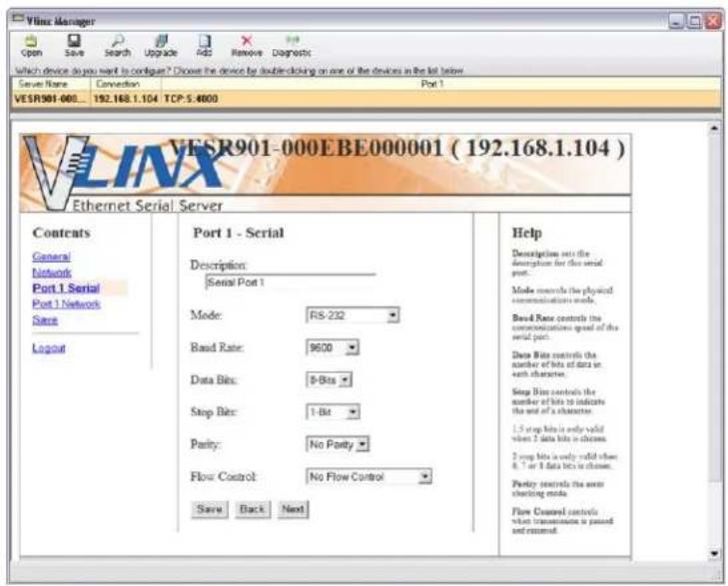Minimize the Vlinx Manager window
This screenshot has height=586, width=728.
coord(676,21)
